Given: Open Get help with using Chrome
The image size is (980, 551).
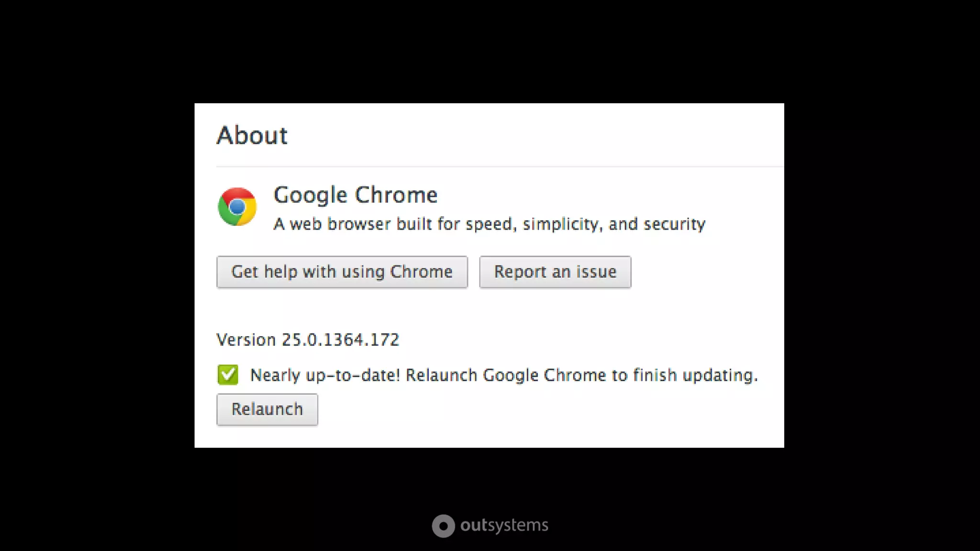Looking at the screenshot, I should pos(342,272).
